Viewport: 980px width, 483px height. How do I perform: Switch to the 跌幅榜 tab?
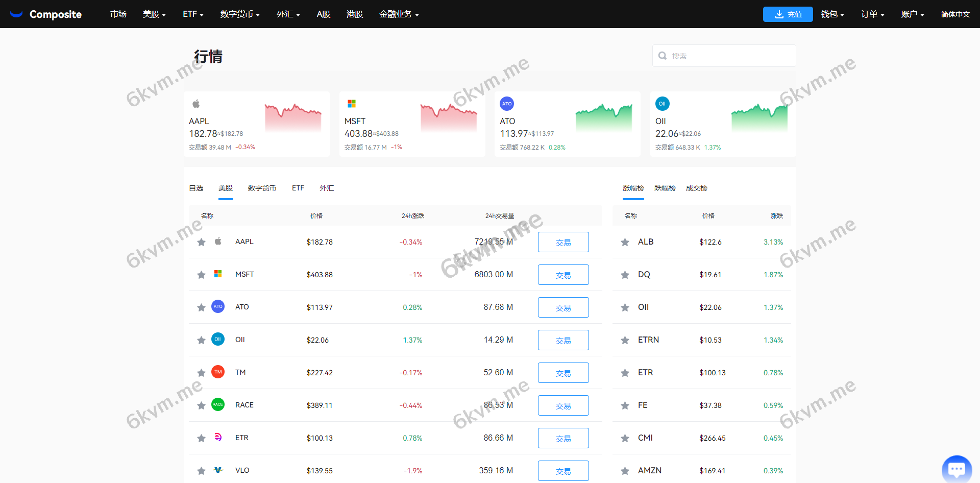point(665,188)
